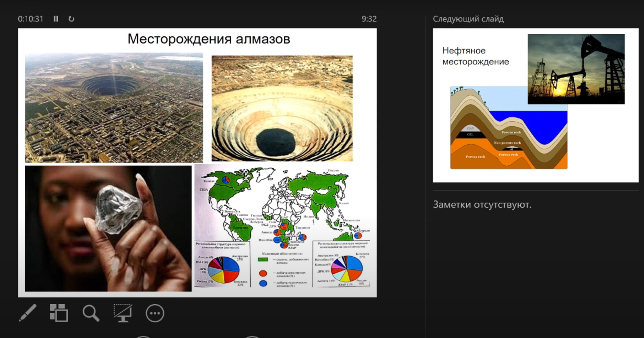
Task: Click the aerial city mine photo
Action: (114, 107)
